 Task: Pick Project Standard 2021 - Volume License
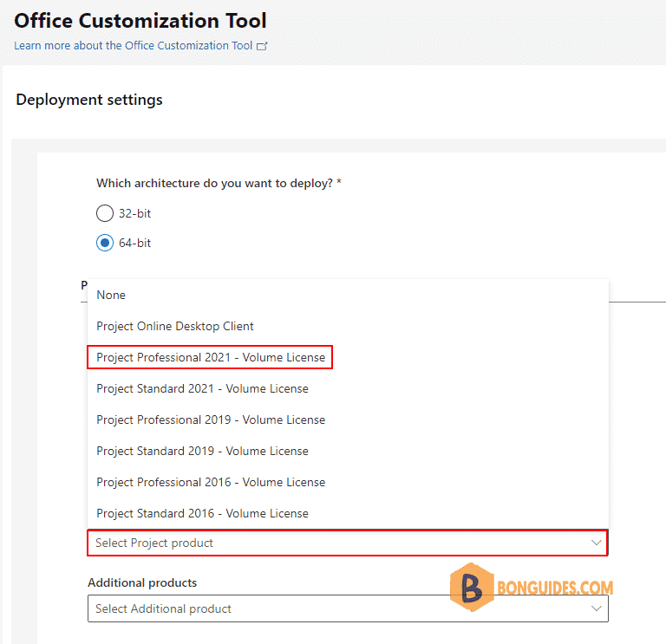[x=348, y=388]
